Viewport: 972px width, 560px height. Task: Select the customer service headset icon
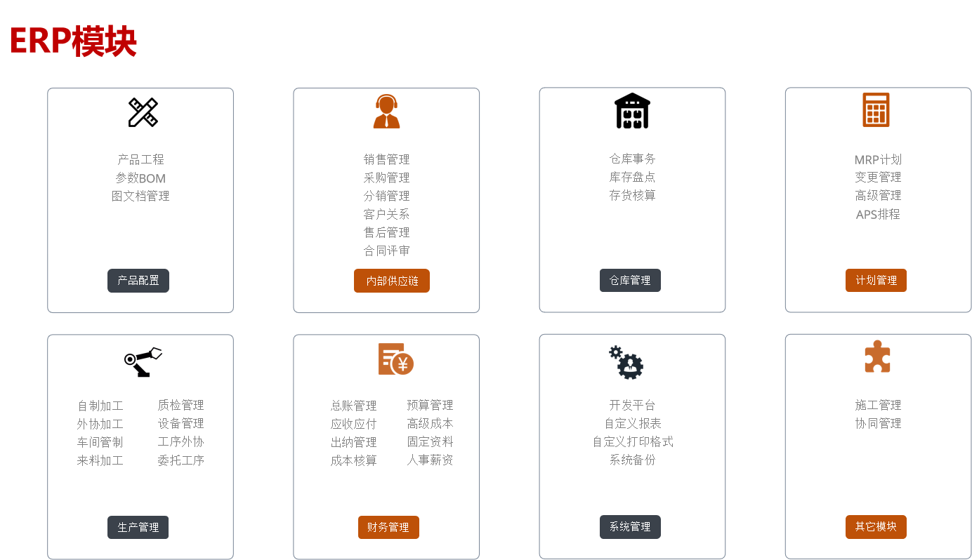coord(386,110)
